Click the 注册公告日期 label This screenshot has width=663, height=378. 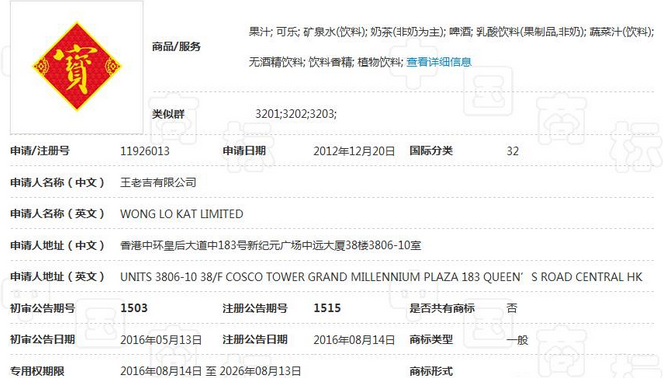255,339
